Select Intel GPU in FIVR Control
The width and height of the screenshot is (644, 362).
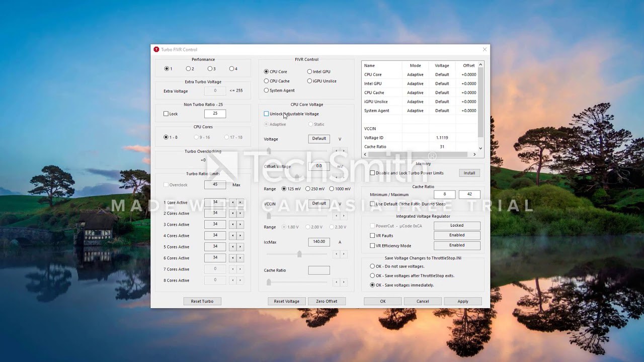[309, 72]
